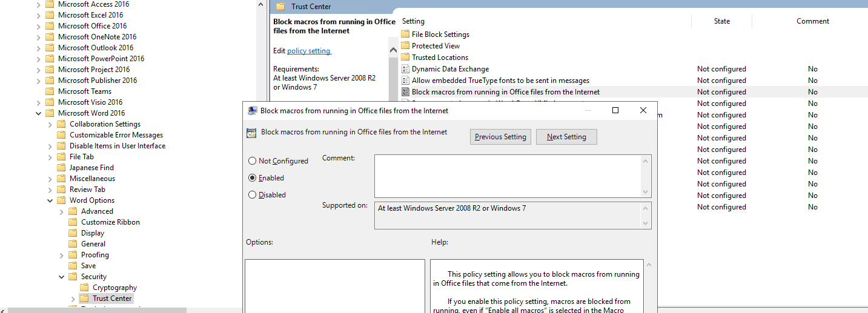The width and height of the screenshot is (868, 313).
Task: Expand the Collaboration Settings node
Action: click(50, 124)
